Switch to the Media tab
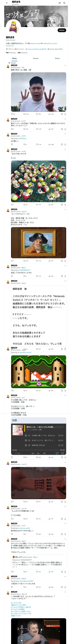 pos(57,58)
